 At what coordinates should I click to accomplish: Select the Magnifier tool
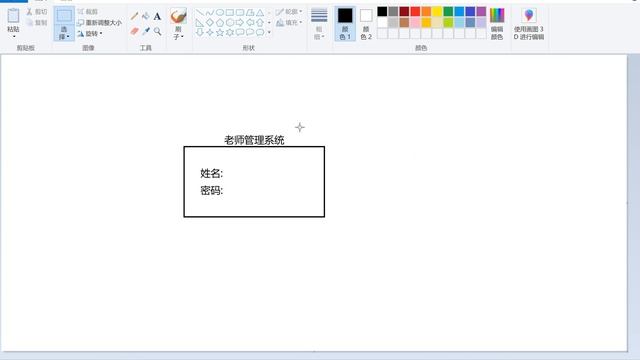pyautogui.click(x=157, y=31)
